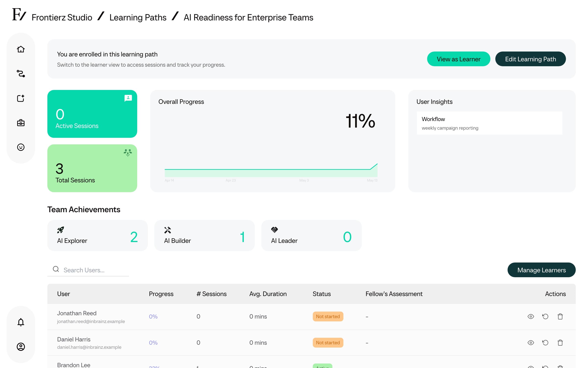The width and height of the screenshot is (588, 368).
Task: Click the User Insights heading
Action: [434, 101]
